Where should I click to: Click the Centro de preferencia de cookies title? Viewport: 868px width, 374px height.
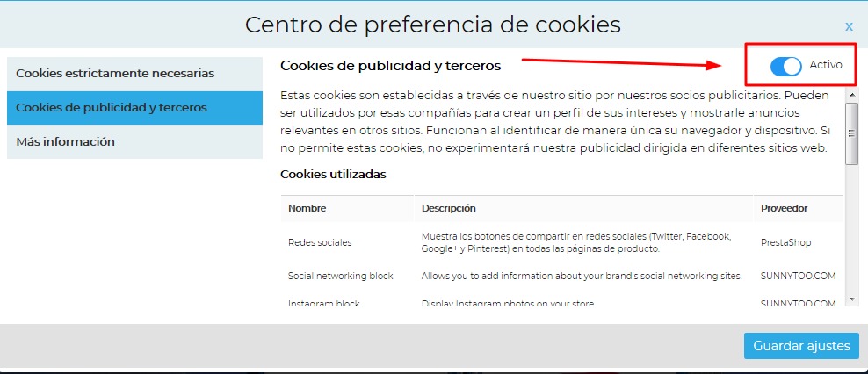tap(433, 25)
